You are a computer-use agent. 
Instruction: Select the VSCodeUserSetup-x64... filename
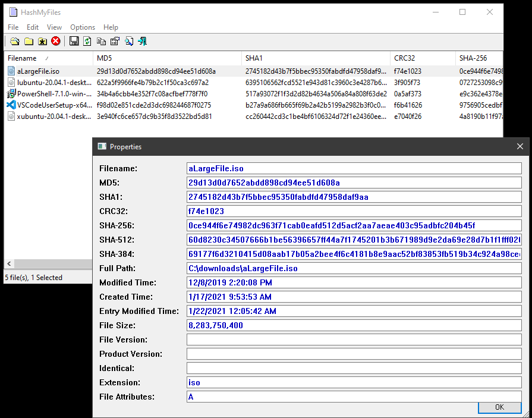pos(54,105)
